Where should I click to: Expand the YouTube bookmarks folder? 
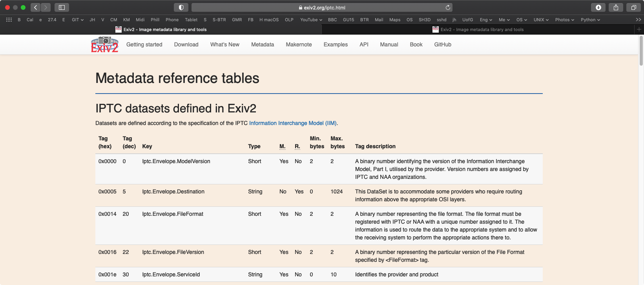pyautogui.click(x=311, y=20)
